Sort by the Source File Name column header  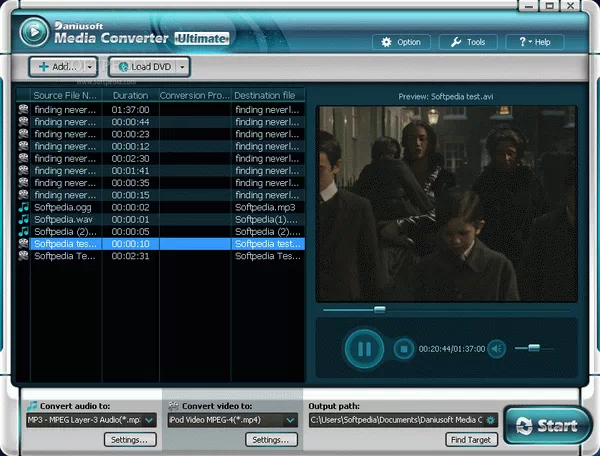pyautogui.click(x=65, y=95)
